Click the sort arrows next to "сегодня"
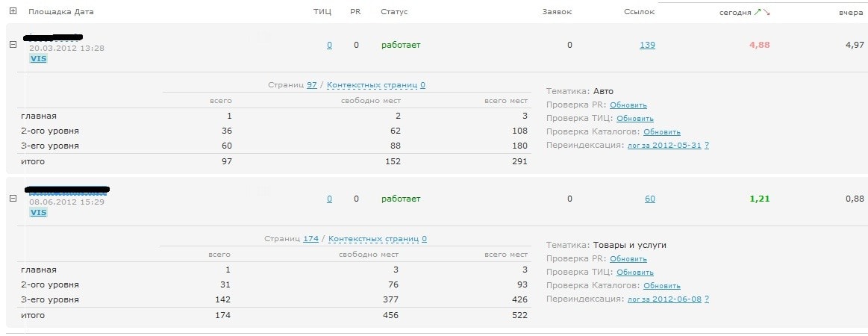Viewport: 868px width, 336px height. 761,13
